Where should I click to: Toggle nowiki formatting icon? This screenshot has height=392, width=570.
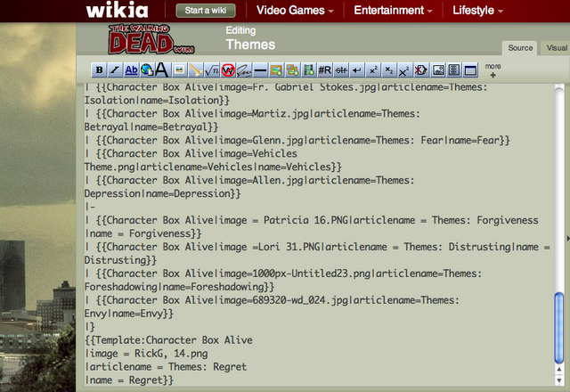point(228,69)
